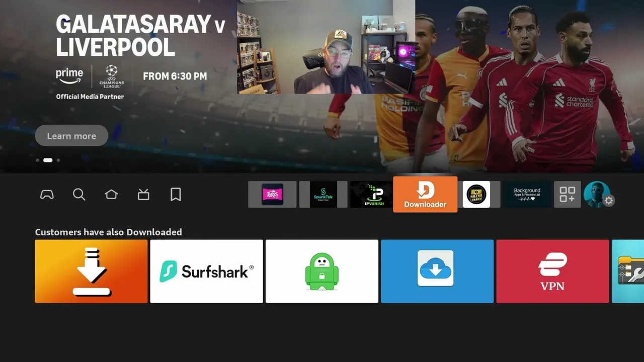The image size is (644, 362).
Task: Open the all apps grid icon
Action: click(568, 195)
